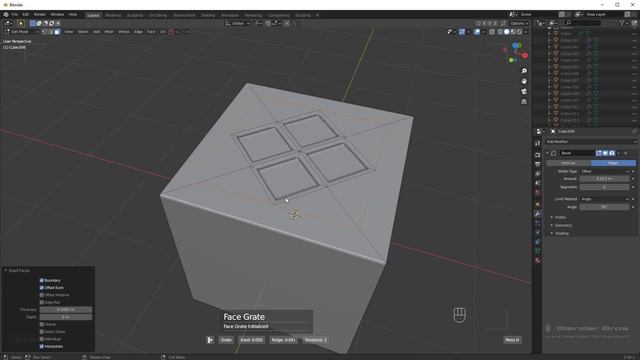Select face select mode icon
The image size is (640, 360).
tap(57, 32)
